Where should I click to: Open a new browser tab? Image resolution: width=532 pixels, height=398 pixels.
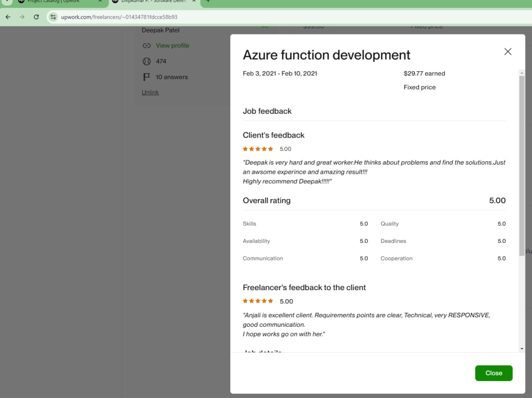208,2
